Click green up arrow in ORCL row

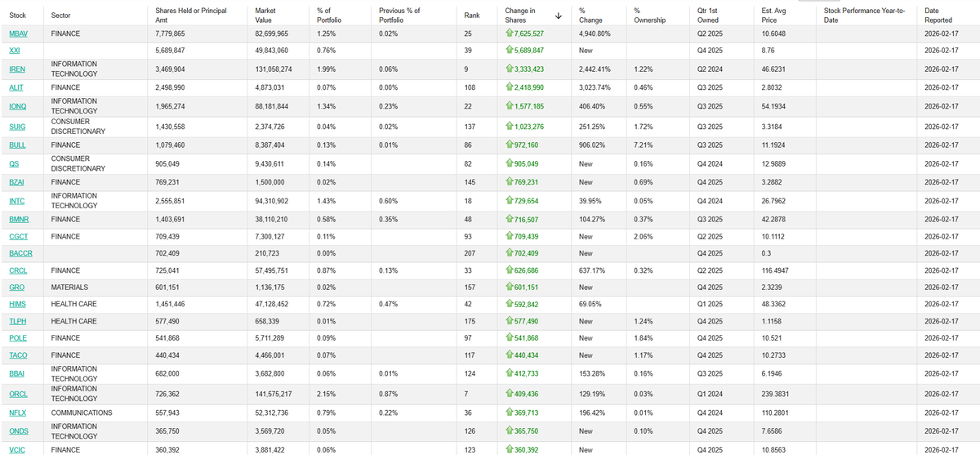point(510,394)
